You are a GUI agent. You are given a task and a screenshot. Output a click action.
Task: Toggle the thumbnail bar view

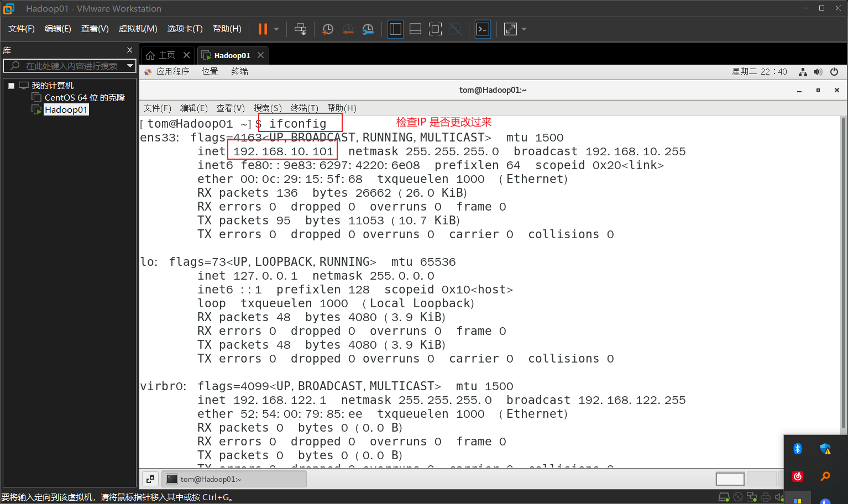click(x=415, y=29)
